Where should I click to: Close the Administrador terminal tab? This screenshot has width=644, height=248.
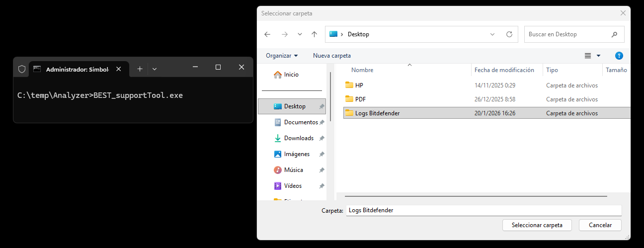[x=118, y=69]
